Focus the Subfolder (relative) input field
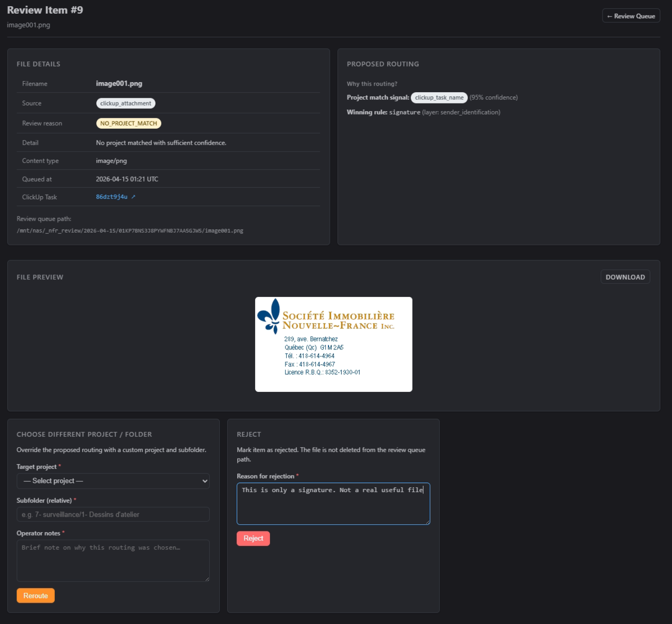The height and width of the screenshot is (624, 672). pyautogui.click(x=113, y=514)
